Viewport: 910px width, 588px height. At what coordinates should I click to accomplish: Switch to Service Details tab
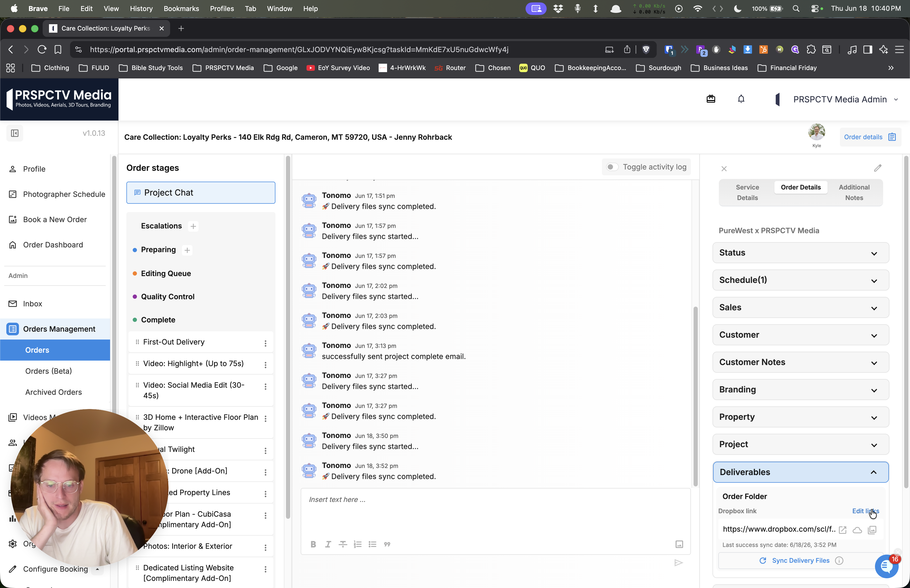pos(747,192)
